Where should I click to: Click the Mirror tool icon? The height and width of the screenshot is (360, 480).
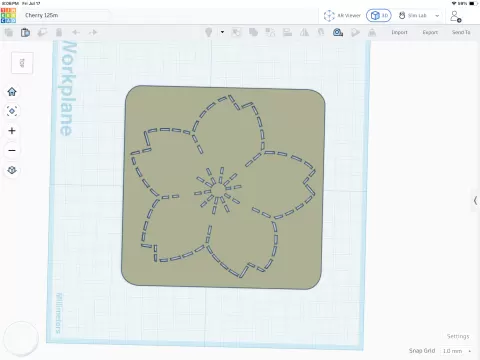click(x=304, y=32)
